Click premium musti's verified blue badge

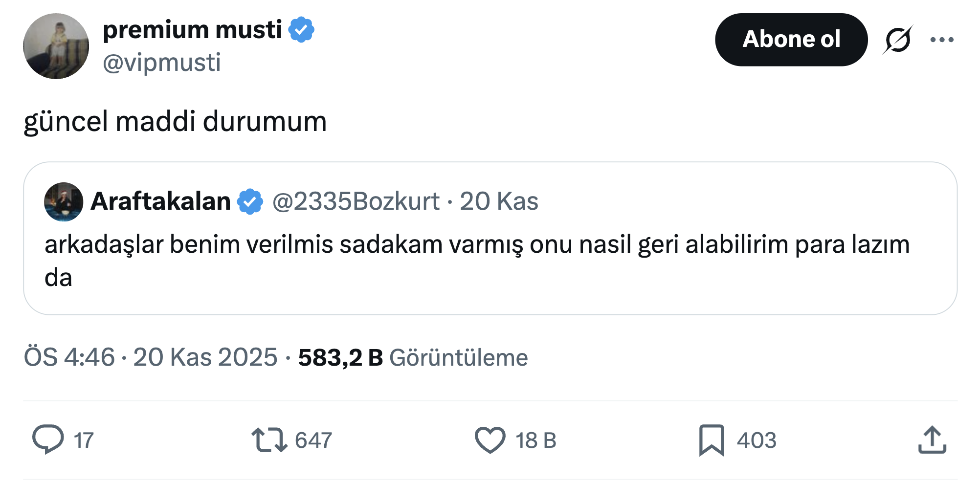[x=301, y=30]
